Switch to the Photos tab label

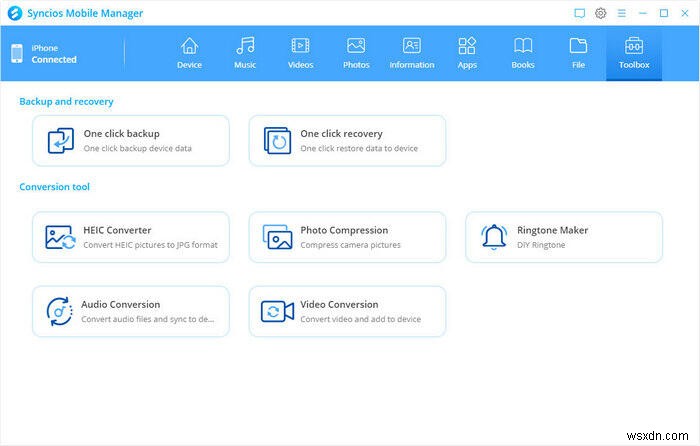tap(356, 65)
